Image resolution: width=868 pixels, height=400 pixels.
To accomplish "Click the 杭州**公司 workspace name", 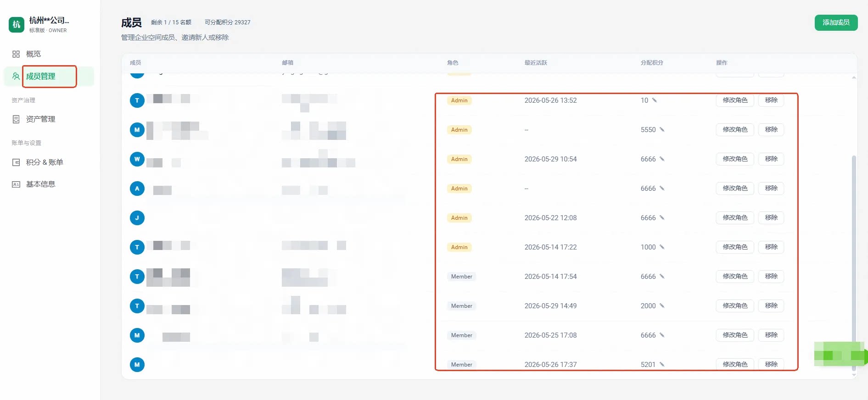I will pos(49,21).
